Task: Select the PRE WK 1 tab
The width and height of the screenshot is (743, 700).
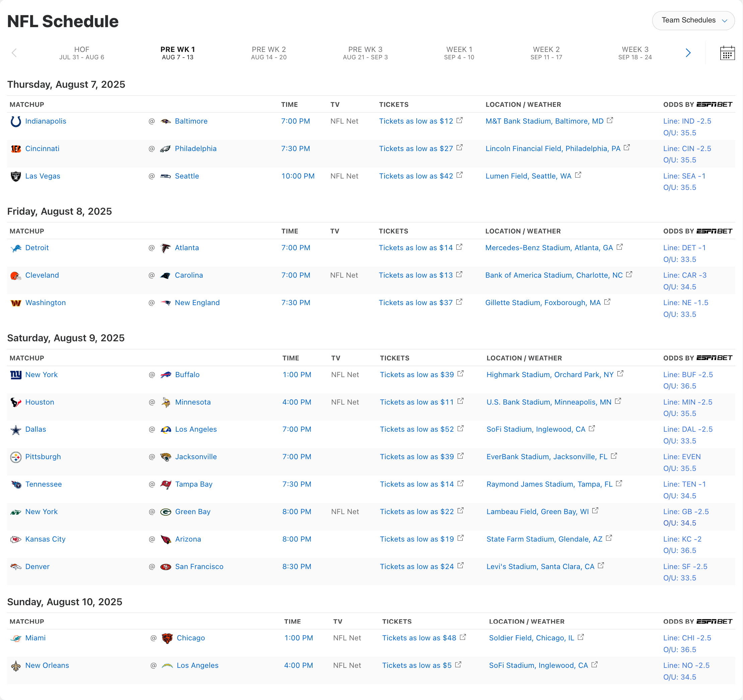Action: pos(178,53)
